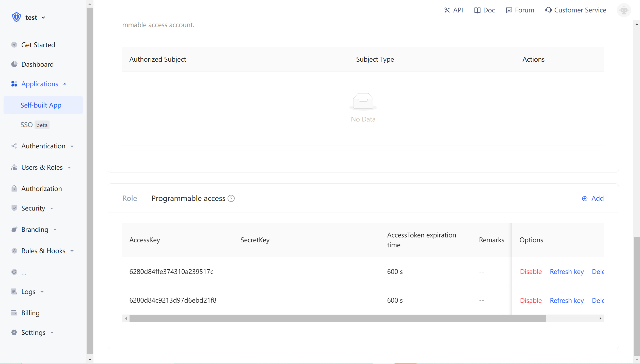Click the Dashboard pie chart icon
The image size is (640, 364).
point(14,64)
